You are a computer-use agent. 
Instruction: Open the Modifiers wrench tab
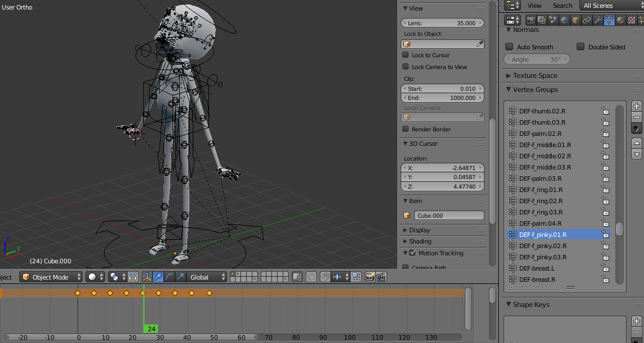pyautogui.click(x=598, y=20)
